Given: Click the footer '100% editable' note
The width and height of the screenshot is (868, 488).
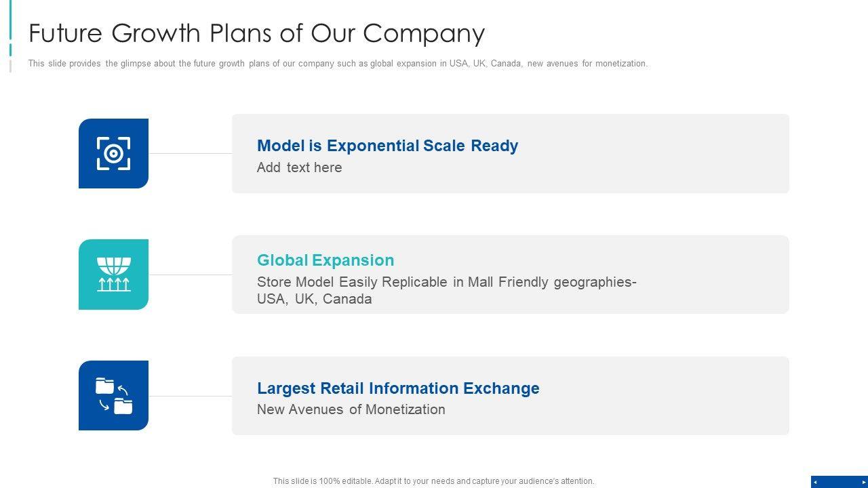Looking at the screenshot, I should coord(433,481).
